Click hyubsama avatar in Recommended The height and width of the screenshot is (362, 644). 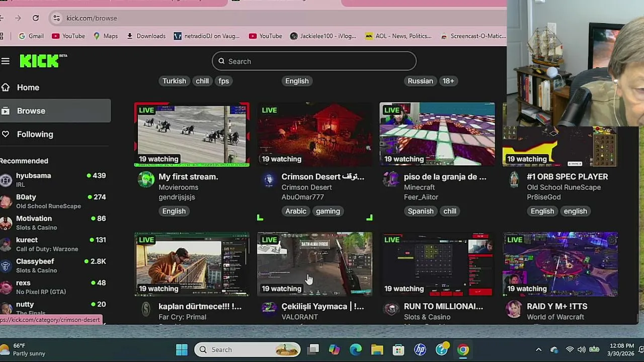point(6,180)
